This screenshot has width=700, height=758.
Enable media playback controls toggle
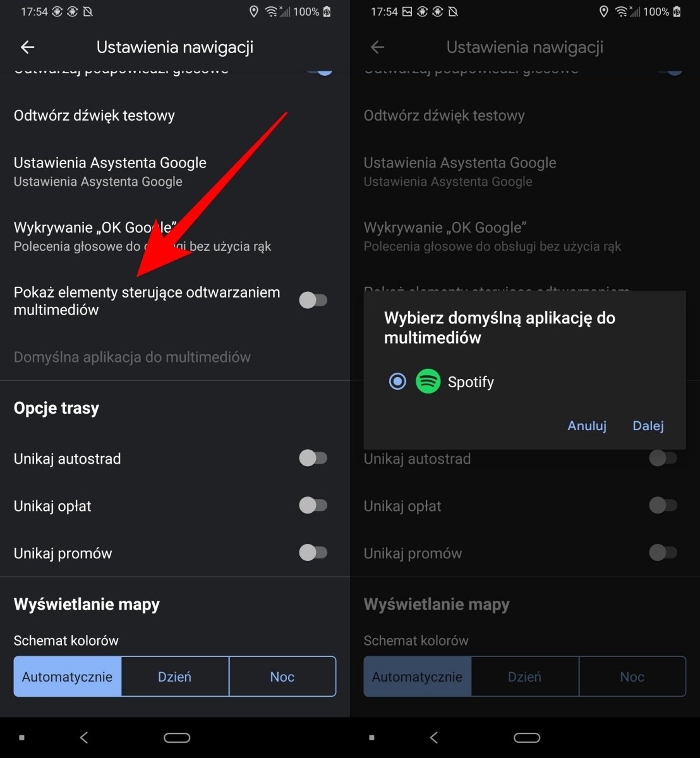(313, 300)
